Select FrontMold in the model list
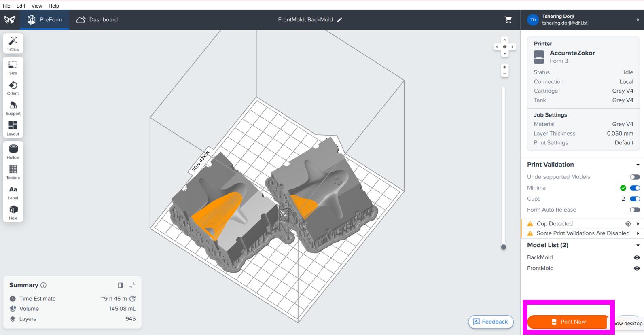The width and height of the screenshot is (644, 335). (540, 268)
